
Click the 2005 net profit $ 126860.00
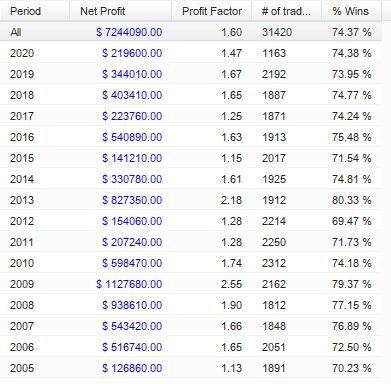pyautogui.click(x=132, y=368)
